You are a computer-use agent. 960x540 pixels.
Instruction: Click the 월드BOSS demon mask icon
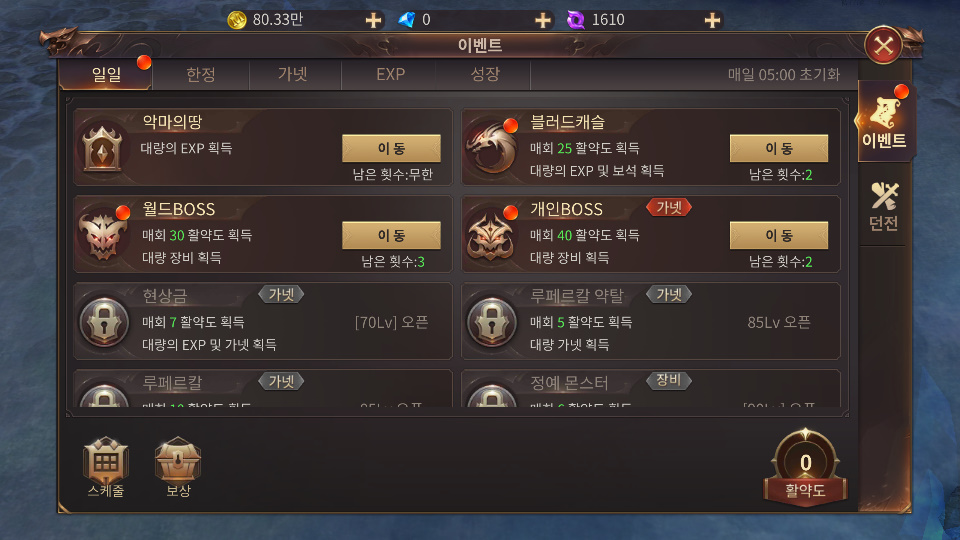[102, 236]
